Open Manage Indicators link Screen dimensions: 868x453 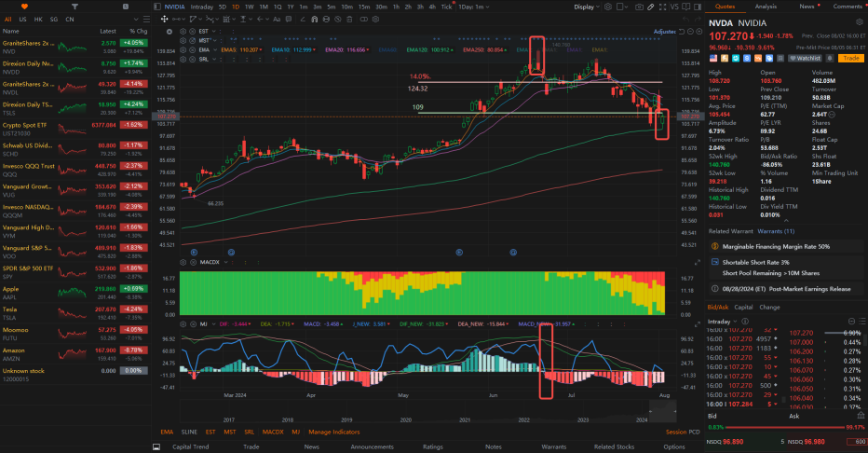pyautogui.click(x=333, y=432)
